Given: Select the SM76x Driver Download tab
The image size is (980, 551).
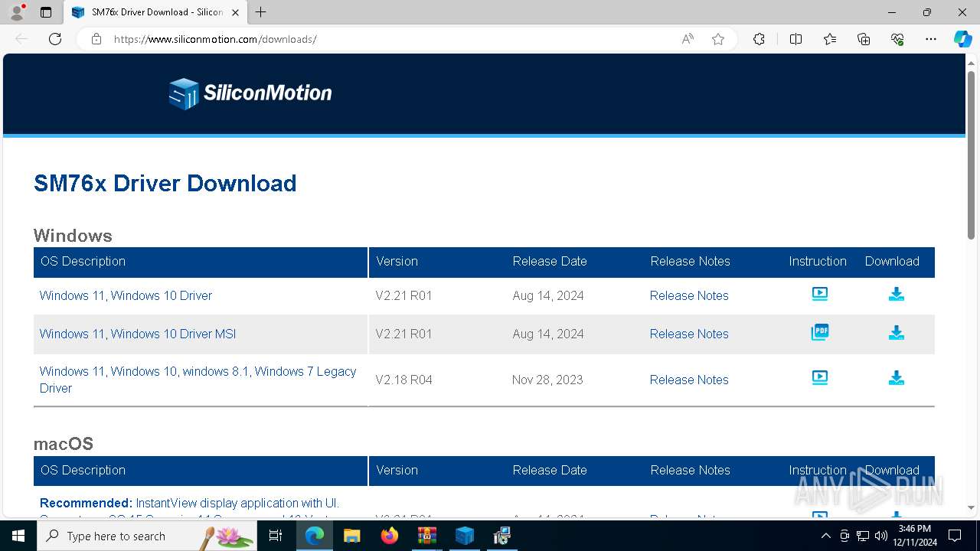Looking at the screenshot, I should click(x=155, y=12).
